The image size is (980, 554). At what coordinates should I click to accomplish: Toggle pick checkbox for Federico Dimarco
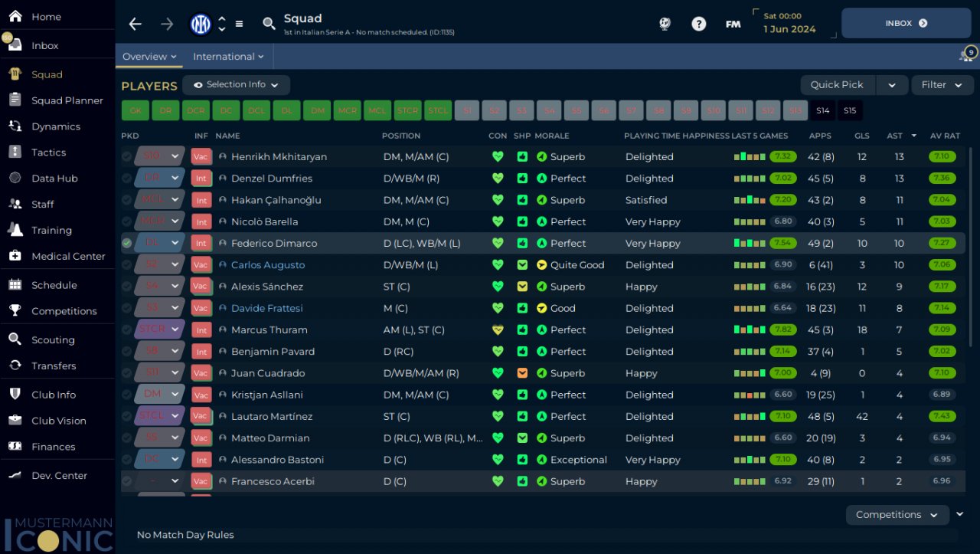coord(126,243)
